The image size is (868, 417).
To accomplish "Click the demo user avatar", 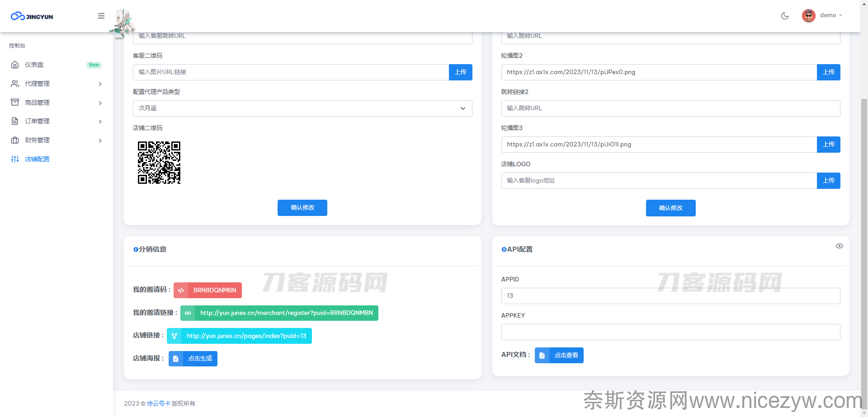I will 808,15.
